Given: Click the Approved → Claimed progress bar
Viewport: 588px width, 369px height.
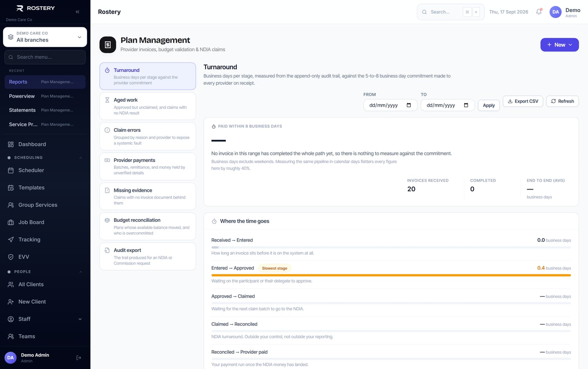Looking at the screenshot, I should 391,303.
